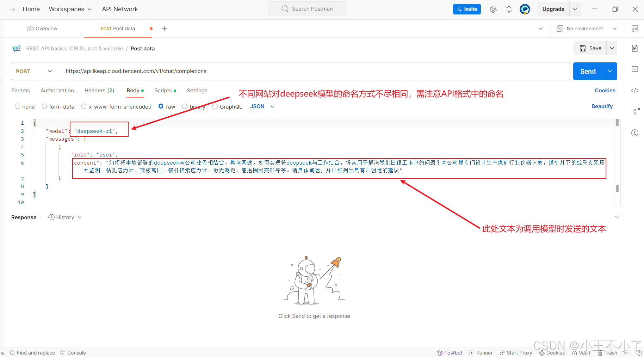Open API Network
This screenshot has height=357, width=644.
120,9
